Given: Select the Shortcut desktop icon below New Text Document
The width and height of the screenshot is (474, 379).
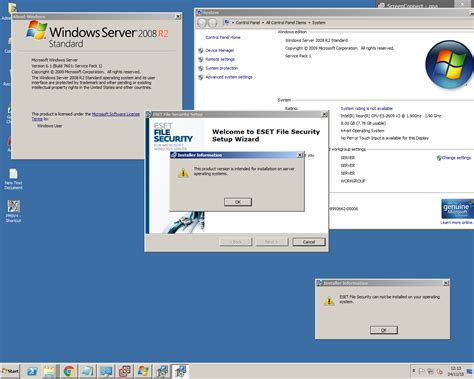Looking at the screenshot, I should click(x=13, y=211).
